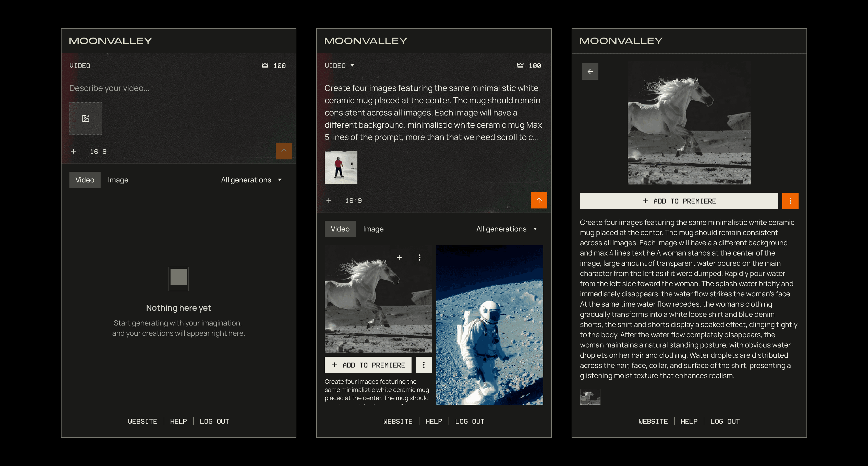Screen dimensions: 868x466
Task: Click wide Add to Premiere button in detail view
Action: [679, 201]
